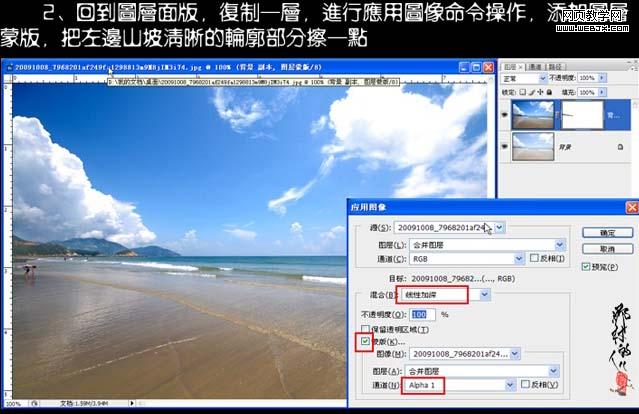This screenshot has width=639, height=414.
Task: Open the layer opacity slider arrow
Action: tap(602, 77)
